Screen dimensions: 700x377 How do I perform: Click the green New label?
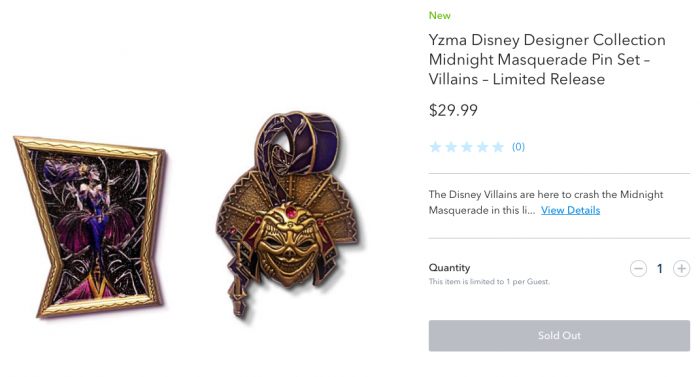pos(440,16)
